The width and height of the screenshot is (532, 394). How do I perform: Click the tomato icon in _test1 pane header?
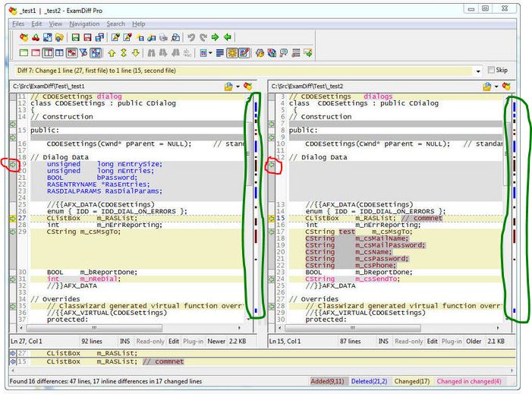coord(247,87)
